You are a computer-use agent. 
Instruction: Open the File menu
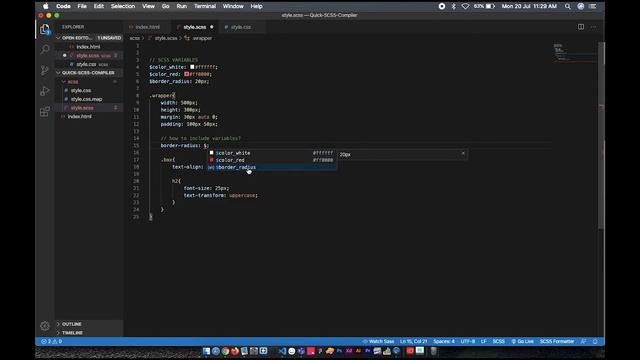point(82,6)
